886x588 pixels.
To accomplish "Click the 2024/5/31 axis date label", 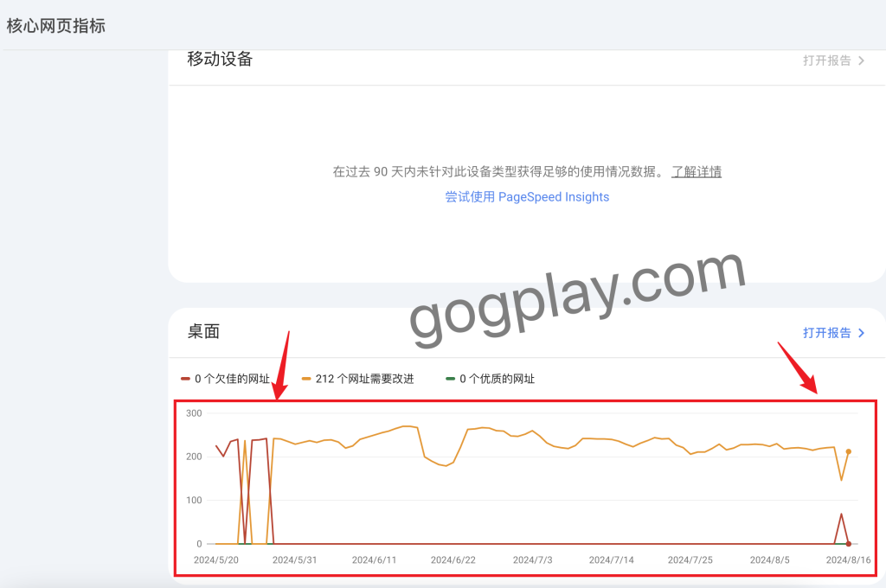I will coord(294,559).
